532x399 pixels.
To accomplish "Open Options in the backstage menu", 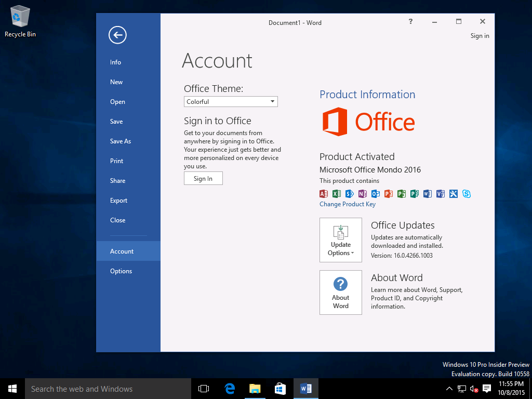I will (128, 271).
